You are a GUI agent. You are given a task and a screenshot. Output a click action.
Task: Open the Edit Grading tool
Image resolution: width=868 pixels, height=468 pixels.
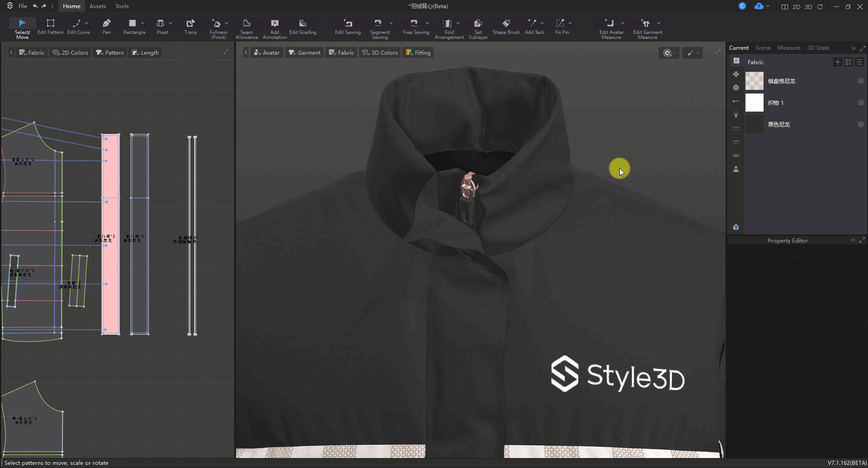[302, 26]
